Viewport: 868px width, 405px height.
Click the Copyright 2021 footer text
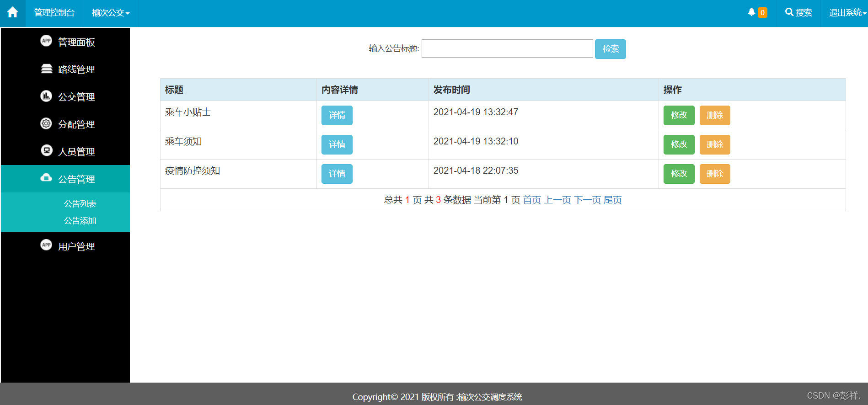(x=437, y=397)
